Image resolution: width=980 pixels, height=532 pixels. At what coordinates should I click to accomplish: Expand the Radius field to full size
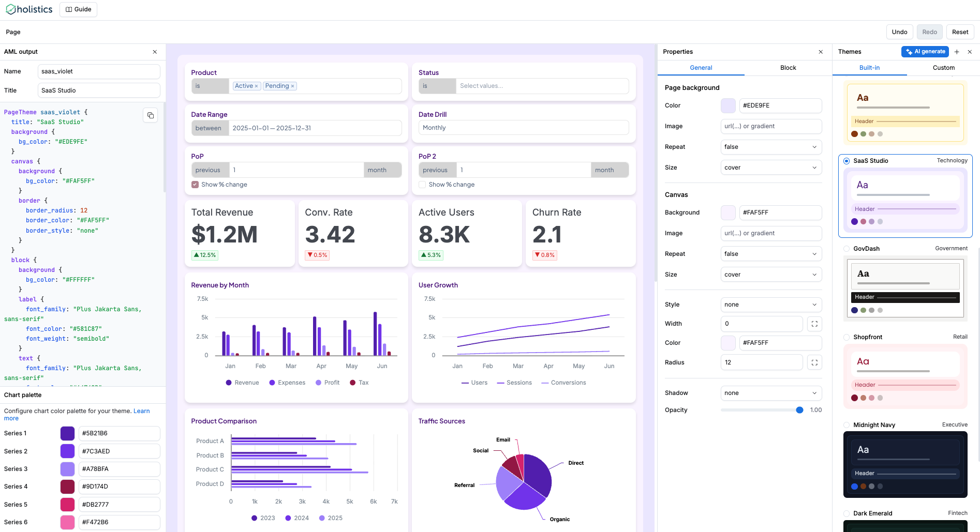click(x=814, y=362)
